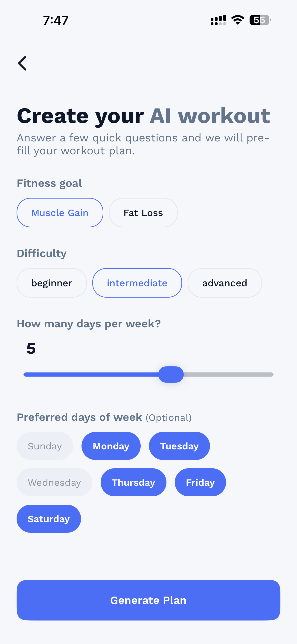Click the grey end of days slider track

[268, 375]
